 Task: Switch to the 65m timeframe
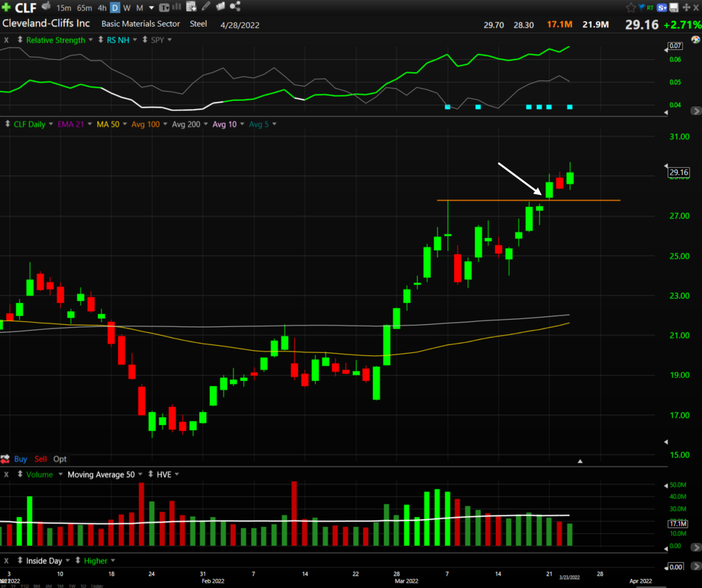click(84, 8)
